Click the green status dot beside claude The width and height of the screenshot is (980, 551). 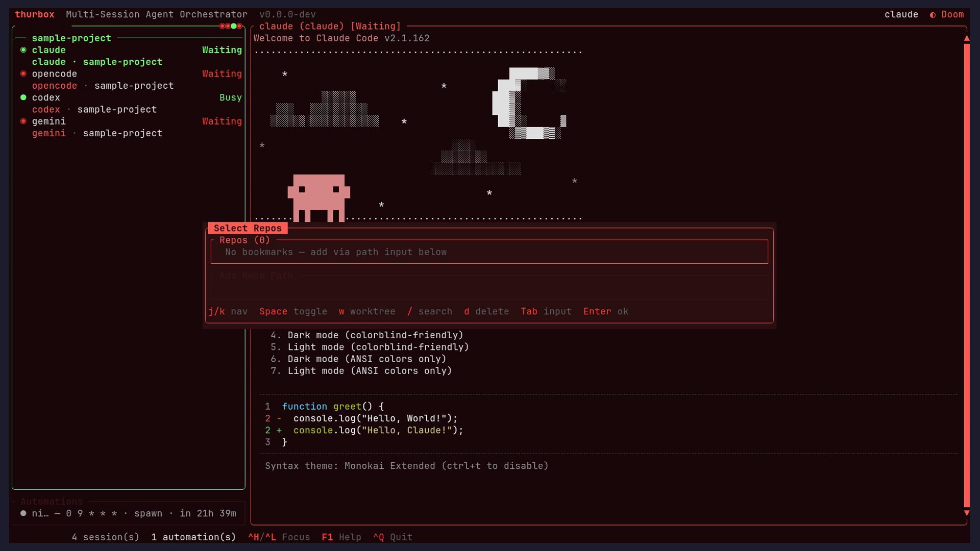click(x=23, y=50)
